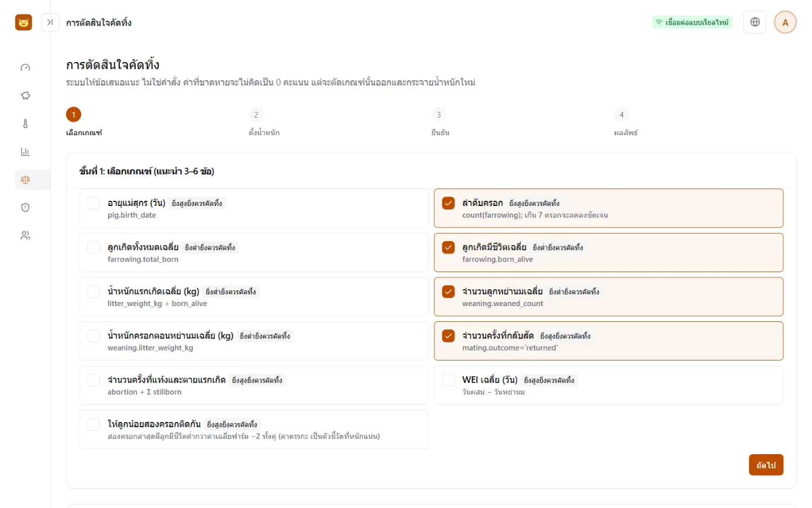Image resolution: width=812 pixels, height=508 pixels.
Task: Click the ถัดไป next button
Action: tap(766, 465)
